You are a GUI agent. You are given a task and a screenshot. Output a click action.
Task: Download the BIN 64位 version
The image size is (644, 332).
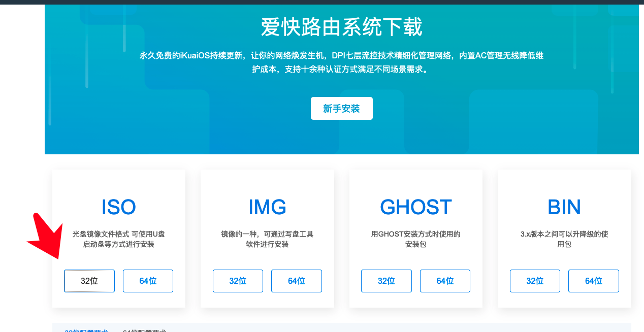click(x=594, y=281)
